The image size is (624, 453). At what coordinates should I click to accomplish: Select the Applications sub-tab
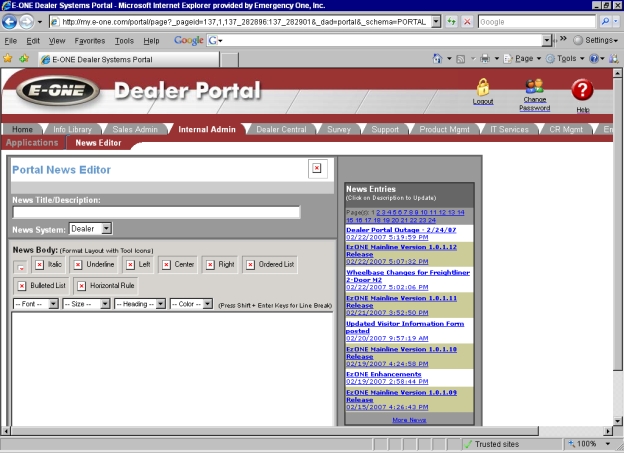pyautogui.click(x=32, y=143)
